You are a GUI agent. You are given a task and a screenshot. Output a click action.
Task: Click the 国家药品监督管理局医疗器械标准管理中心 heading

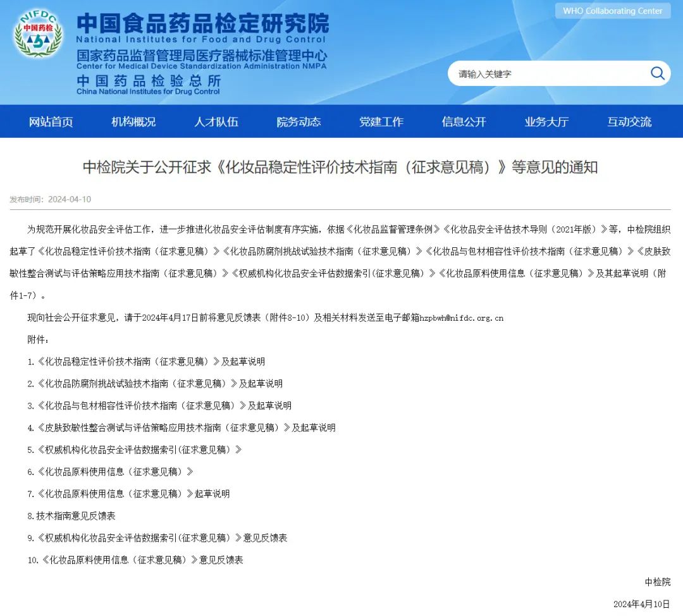[201, 55]
